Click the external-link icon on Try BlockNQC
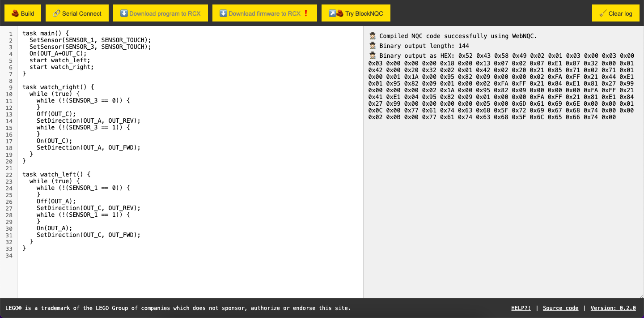The height and width of the screenshot is (318, 644). tap(332, 13)
